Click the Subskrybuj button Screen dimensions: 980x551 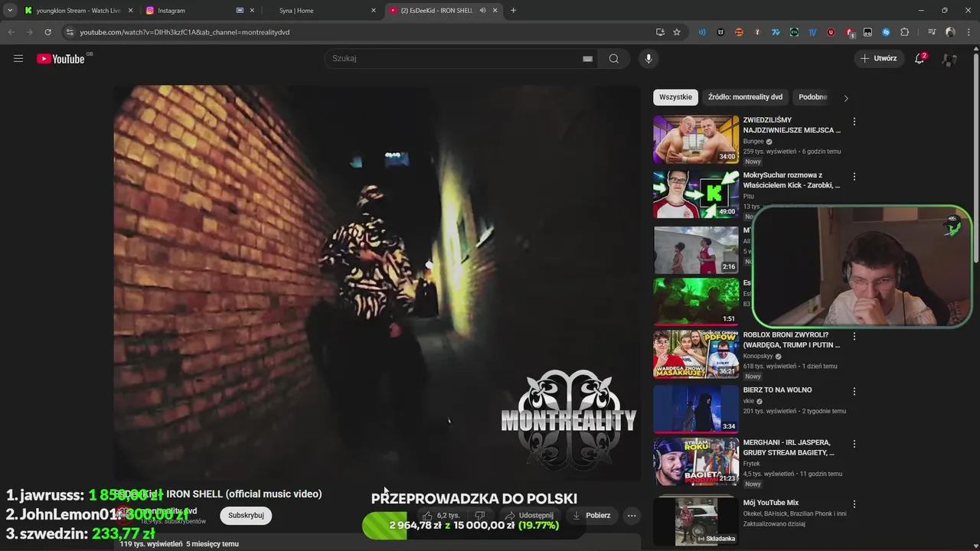[x=246, y=515]
